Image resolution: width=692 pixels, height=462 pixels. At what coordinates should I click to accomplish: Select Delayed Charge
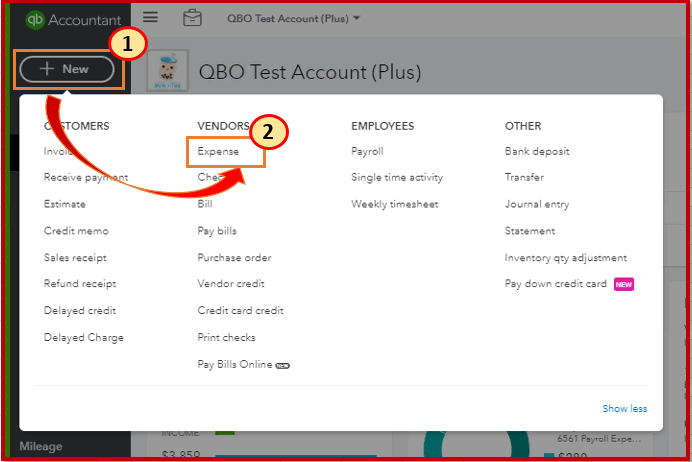point(83,338)
